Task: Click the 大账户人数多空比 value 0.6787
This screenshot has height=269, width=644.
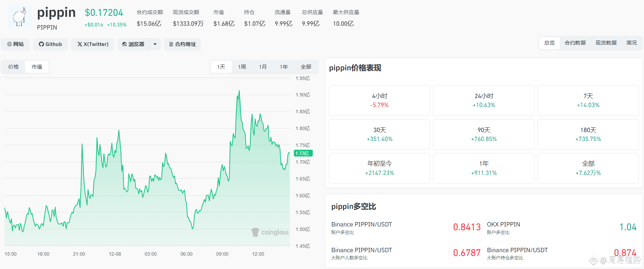Action: (x=467, y=253)
